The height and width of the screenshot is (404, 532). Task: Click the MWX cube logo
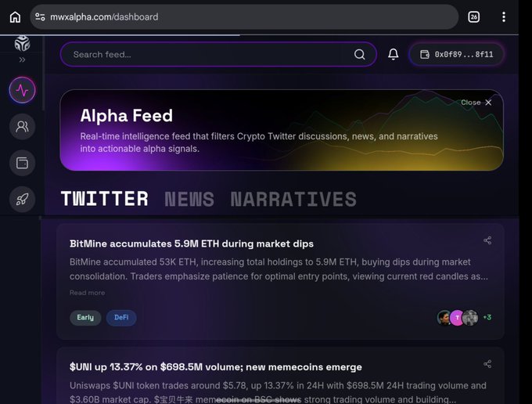tap(23, 44)
